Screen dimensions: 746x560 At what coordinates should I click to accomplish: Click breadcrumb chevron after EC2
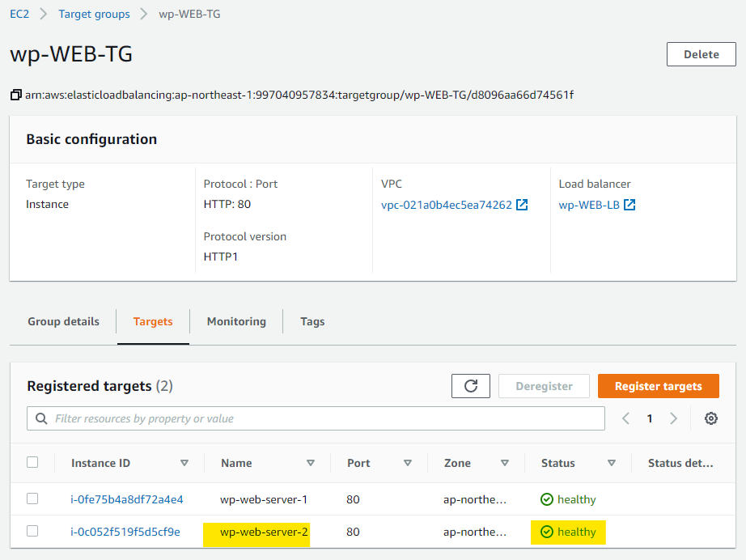click(x=44, y=14)
